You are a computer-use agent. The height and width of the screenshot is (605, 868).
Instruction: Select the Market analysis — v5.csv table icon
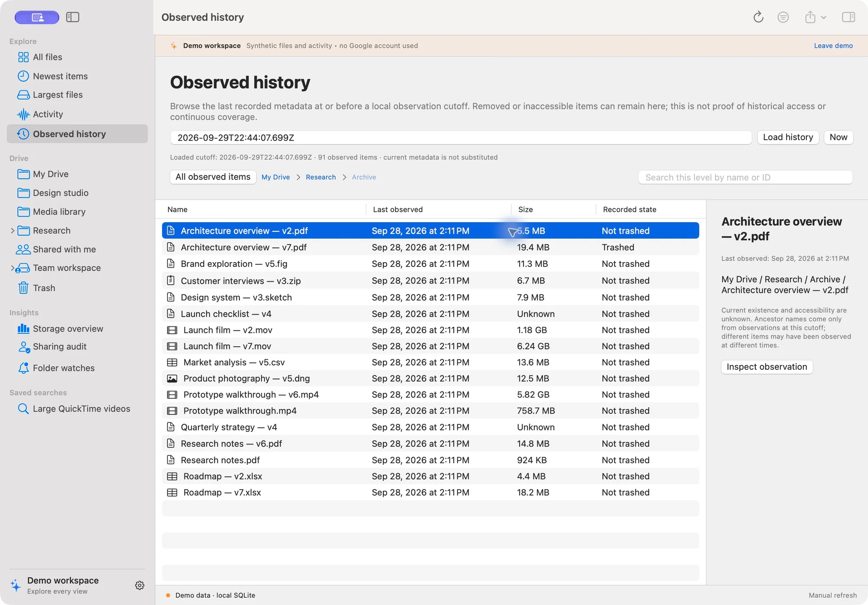tap(172, 362)
